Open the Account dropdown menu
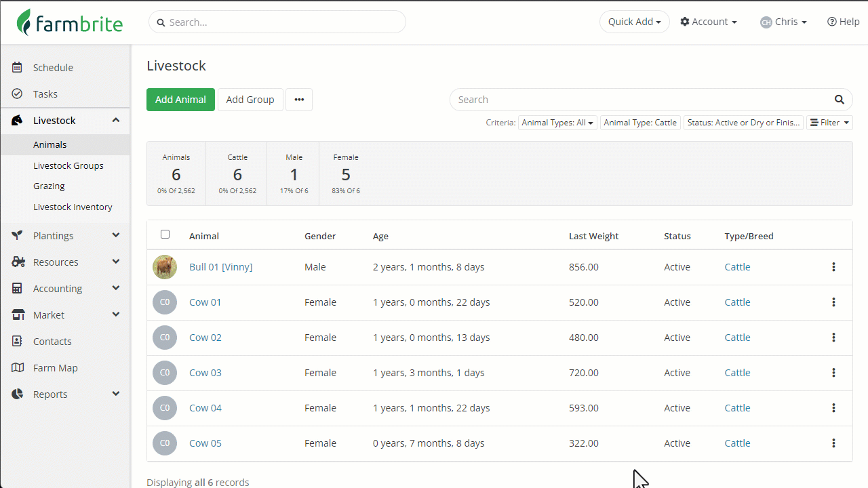 tap(709, 22)
